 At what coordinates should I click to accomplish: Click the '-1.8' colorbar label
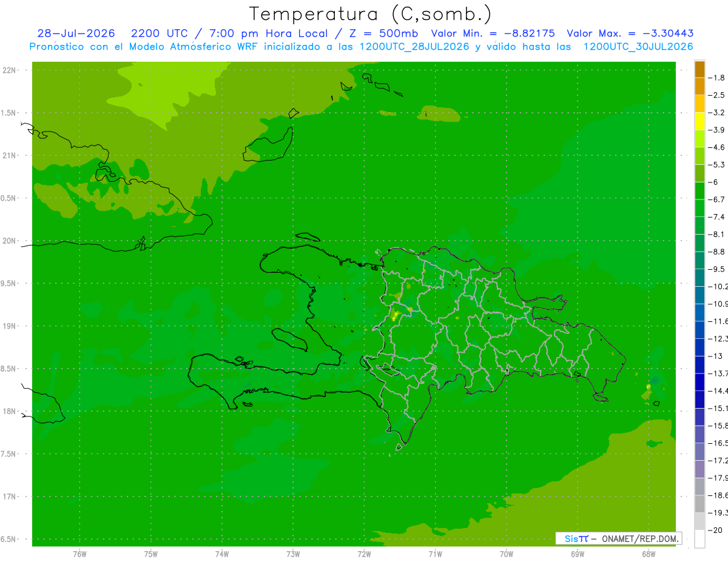(x=718, y=78)
